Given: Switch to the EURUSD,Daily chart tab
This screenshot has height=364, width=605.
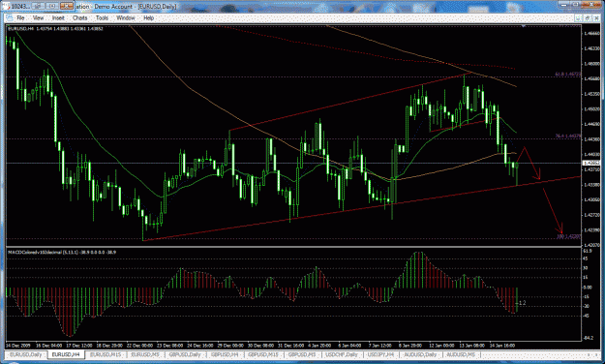Looking at the screenshot, I should pyautogui.click(x=25, y=354).
